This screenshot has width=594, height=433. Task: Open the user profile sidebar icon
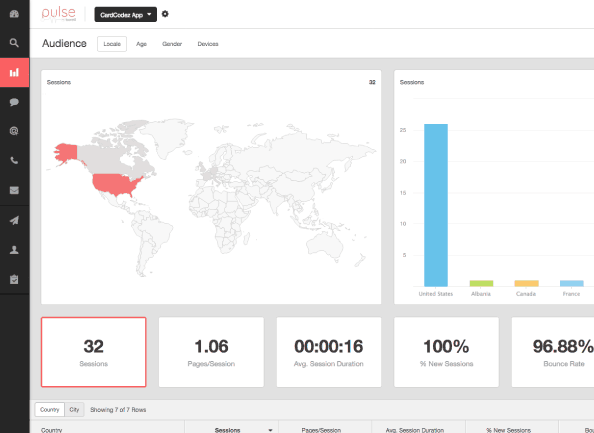click(14, 250)
